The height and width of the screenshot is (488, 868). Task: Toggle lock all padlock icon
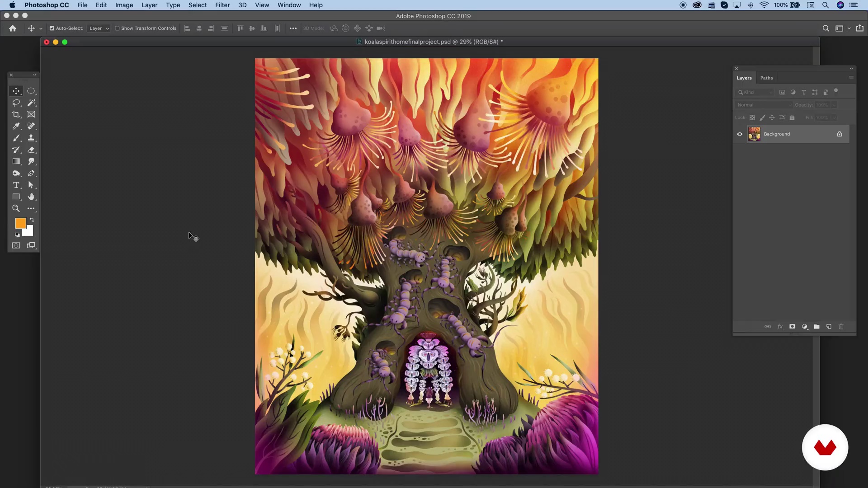[x=792, y=117]
